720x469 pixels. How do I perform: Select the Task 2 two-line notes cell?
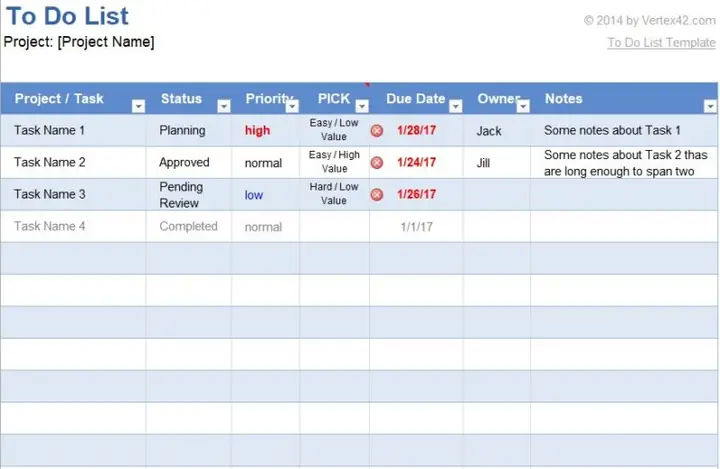(624, 162)
